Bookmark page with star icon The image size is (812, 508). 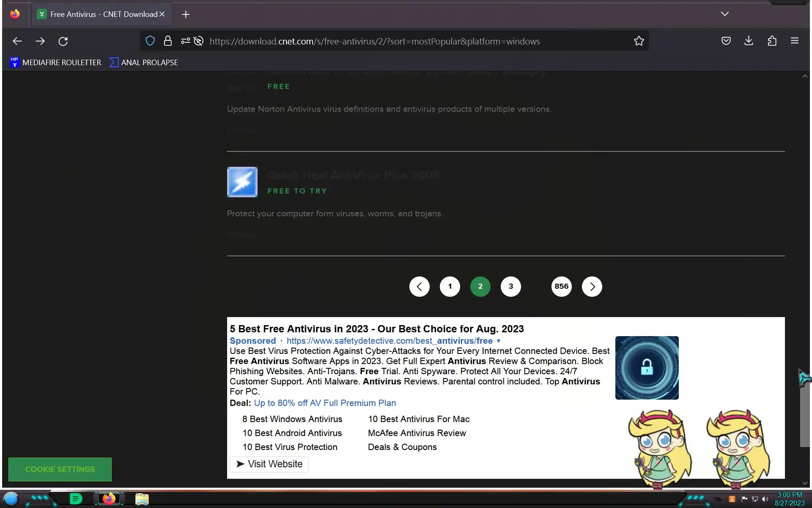point(639,41)
